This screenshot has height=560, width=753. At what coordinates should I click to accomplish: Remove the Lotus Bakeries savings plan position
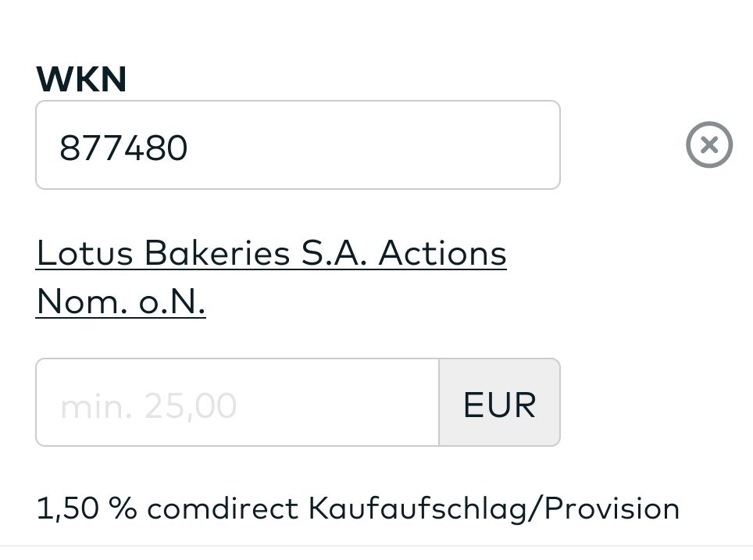pos(708,145)
